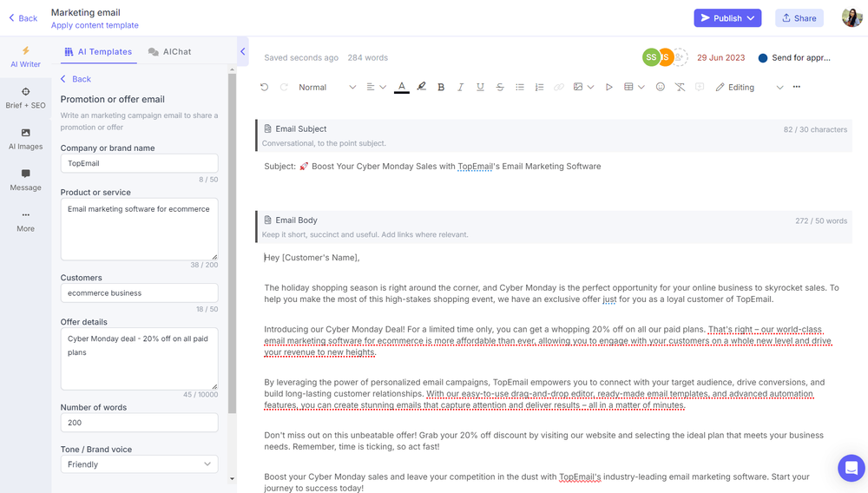This screenshot has height=493, width=868.
Task: Collapse the left side panel
Action: tap(242, 51)
